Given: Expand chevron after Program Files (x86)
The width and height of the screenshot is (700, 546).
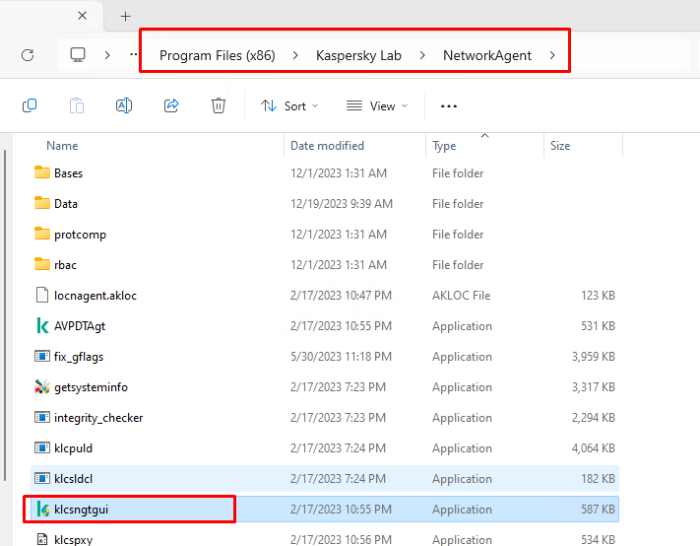Looking at the screenshot, I should pyautogui.click(x=295, y=55).
